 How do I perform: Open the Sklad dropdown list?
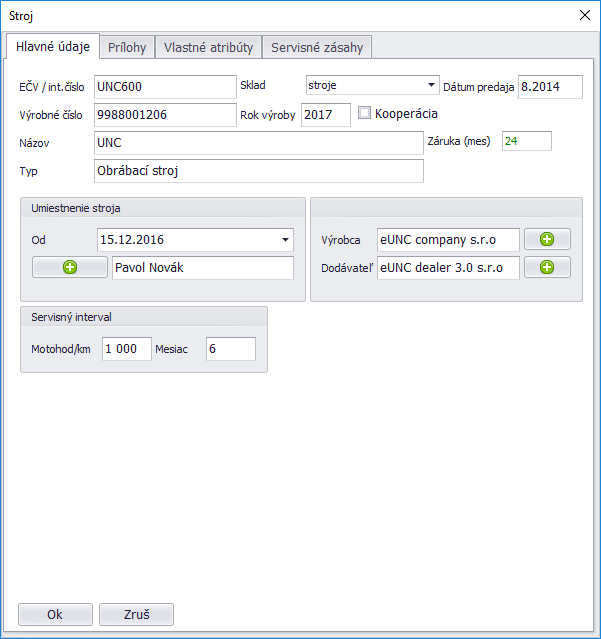(x=432, y=86)
